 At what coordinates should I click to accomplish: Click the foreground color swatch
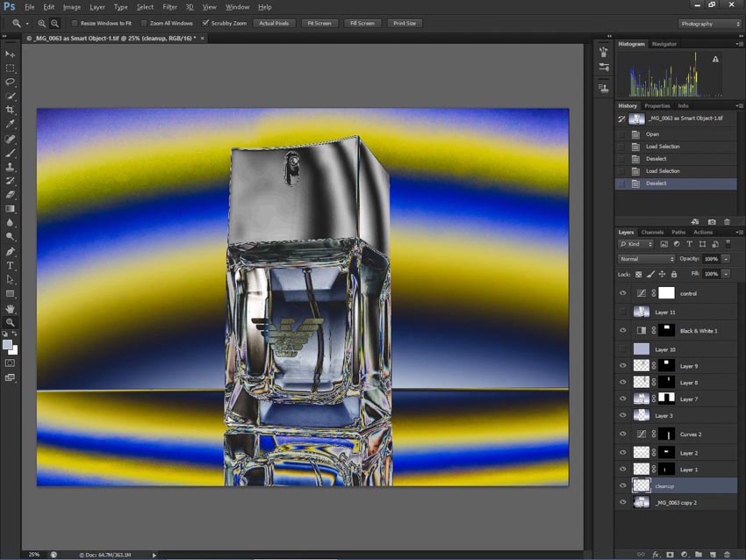pyautogui.click(x=7, y=345)
